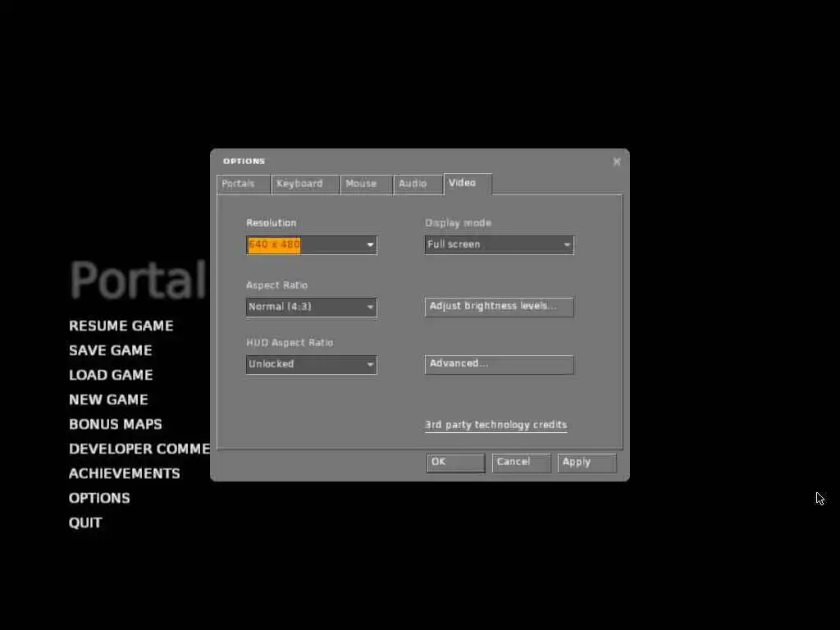Open Load Game menu entry
The image size is (840, 630).
click(x=111, y=375)
